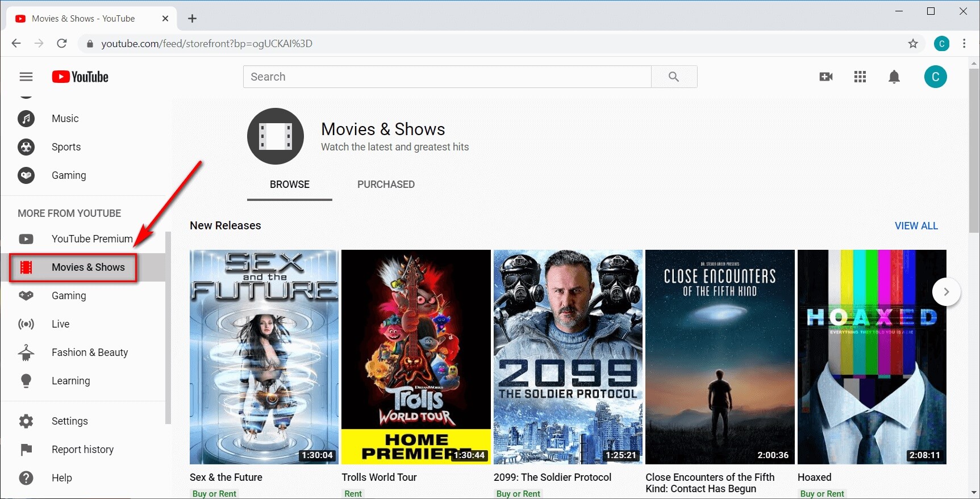The width and height of the screenshot is (980, 499).
Task: Click the search magnifier button
Action: pos(674,77)
